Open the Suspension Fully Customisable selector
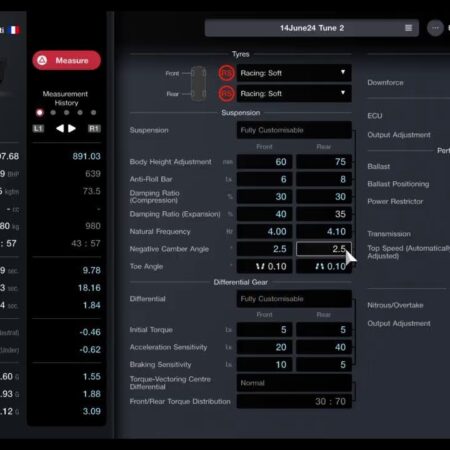450x450 pixels. coord(294,130)
